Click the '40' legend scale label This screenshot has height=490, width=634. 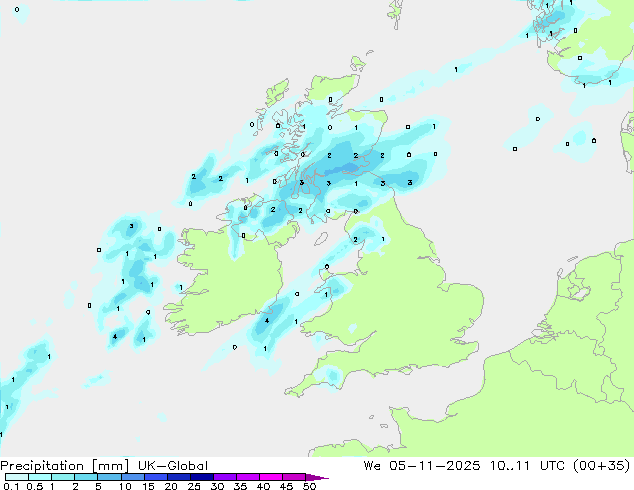coord(263,486)
